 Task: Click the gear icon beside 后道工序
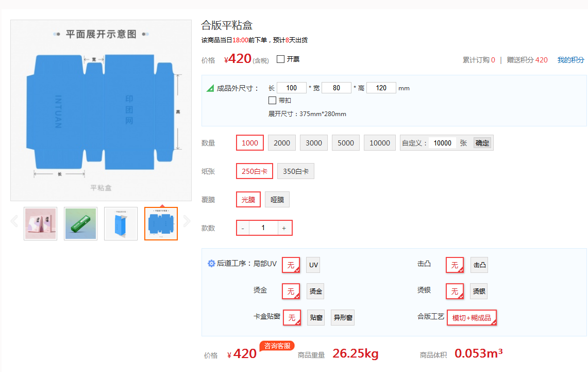[211, 264]
